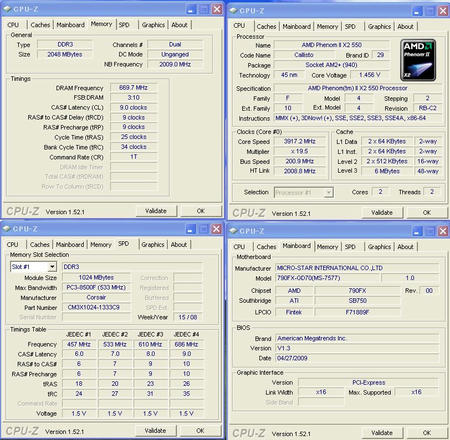Click Validate in the SPD window
The image size is (450, 440).
155,431
